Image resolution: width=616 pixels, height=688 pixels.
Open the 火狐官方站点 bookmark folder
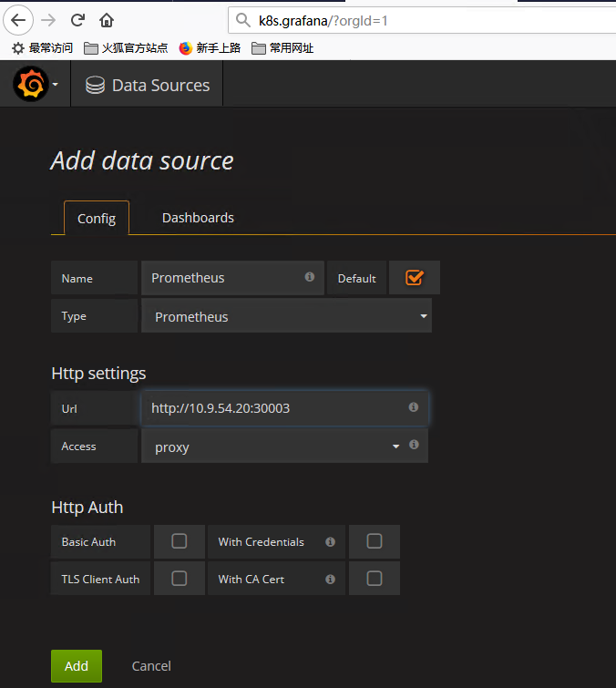[x=126, y=47]
